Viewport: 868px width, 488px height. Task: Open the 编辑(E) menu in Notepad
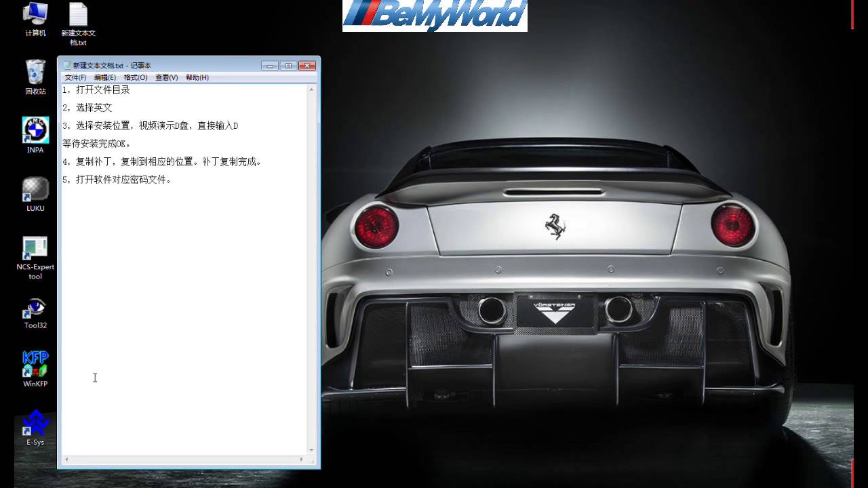104,78
